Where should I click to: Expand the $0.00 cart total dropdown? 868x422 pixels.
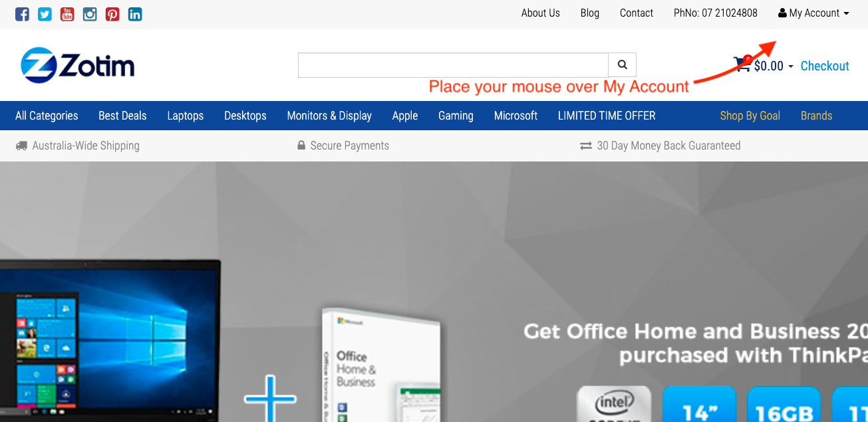(x=774, y=66)
